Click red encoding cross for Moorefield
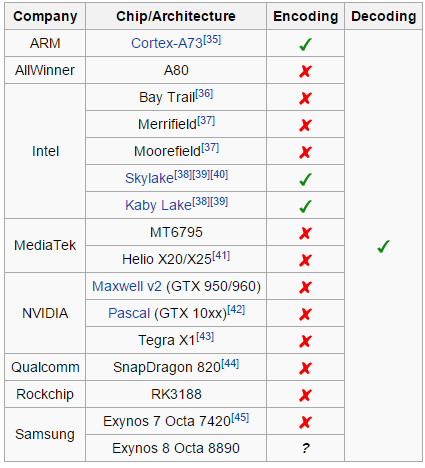The image size is (425, 468). click(x=305, y=152)
